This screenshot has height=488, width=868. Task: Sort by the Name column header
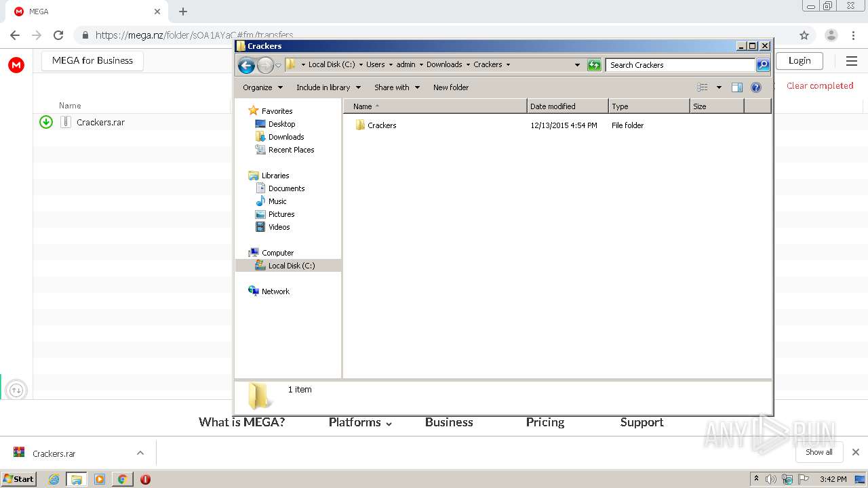[435, 106]
